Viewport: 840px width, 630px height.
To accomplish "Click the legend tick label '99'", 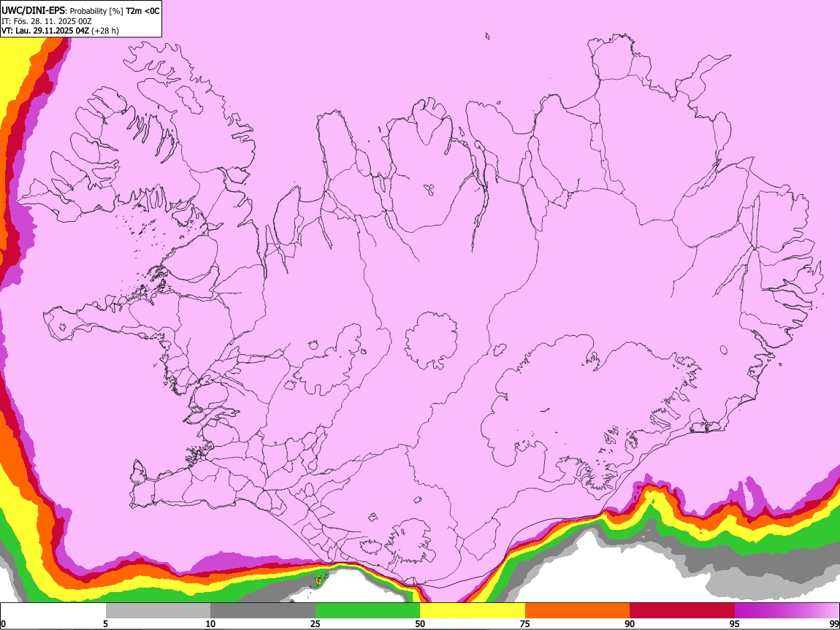I will (833, 623).
